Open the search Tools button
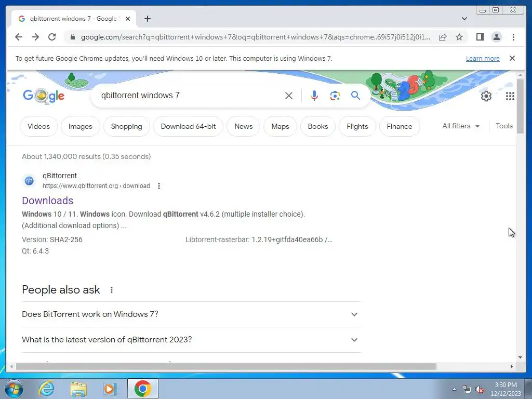The height and width of the screenshot is (399, 532). [x=504, y=126]
